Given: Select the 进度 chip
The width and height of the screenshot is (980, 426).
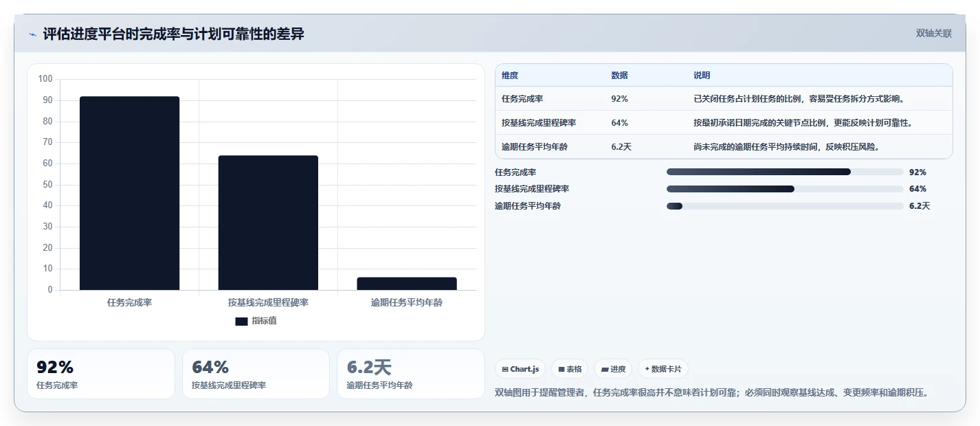Looking at the screenshot, I should coord(613,369).
